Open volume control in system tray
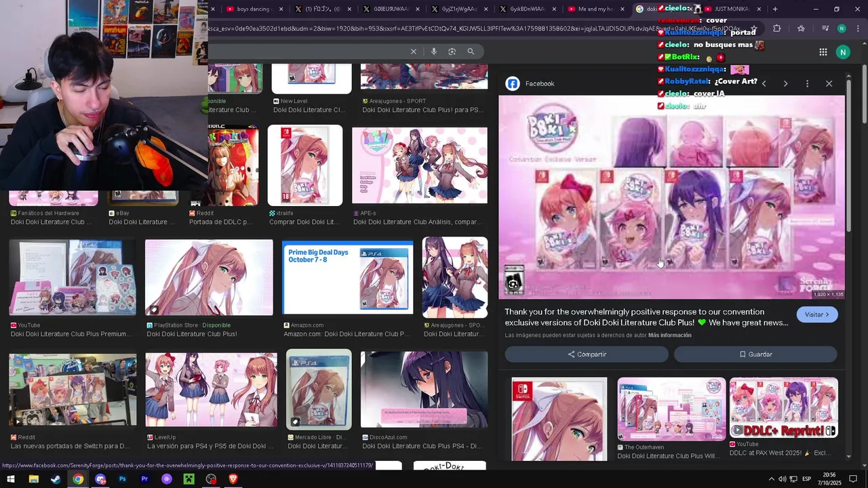This screenshot has height=488, width=868. click(783, 479)
